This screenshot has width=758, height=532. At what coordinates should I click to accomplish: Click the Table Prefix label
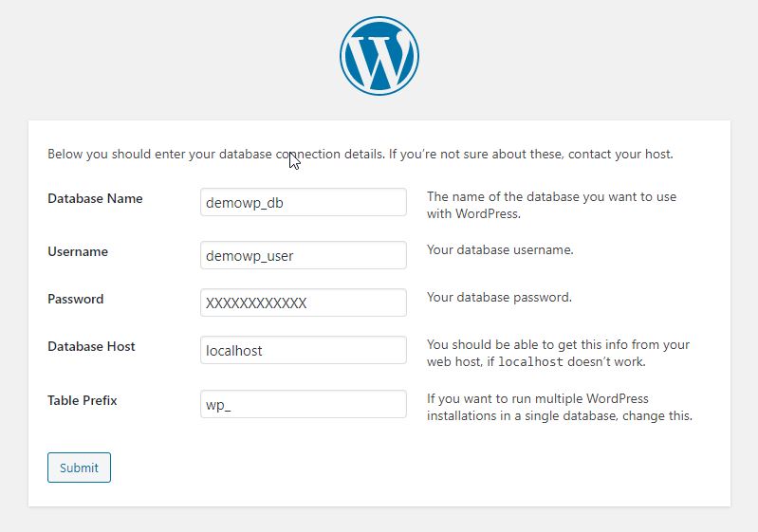coord(83,400)
